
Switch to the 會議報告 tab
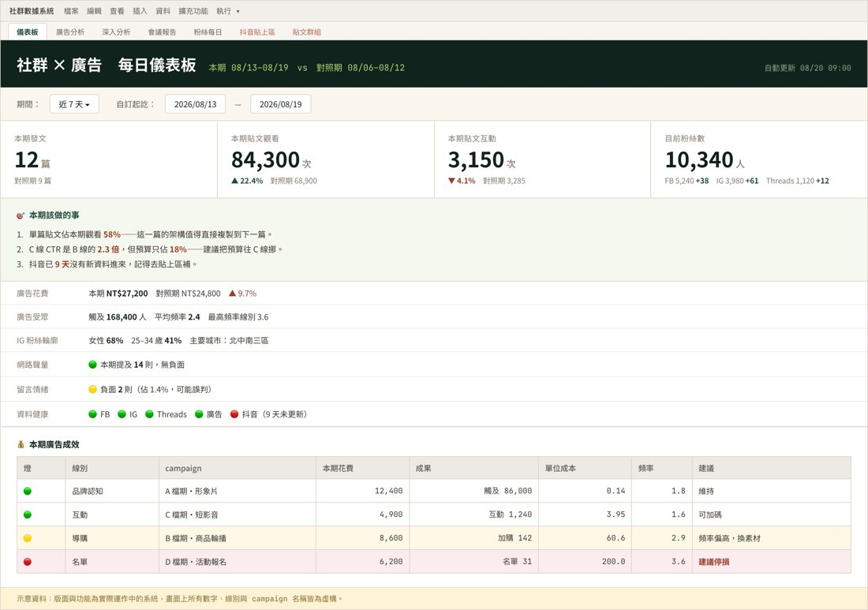[x=163, y=32]
